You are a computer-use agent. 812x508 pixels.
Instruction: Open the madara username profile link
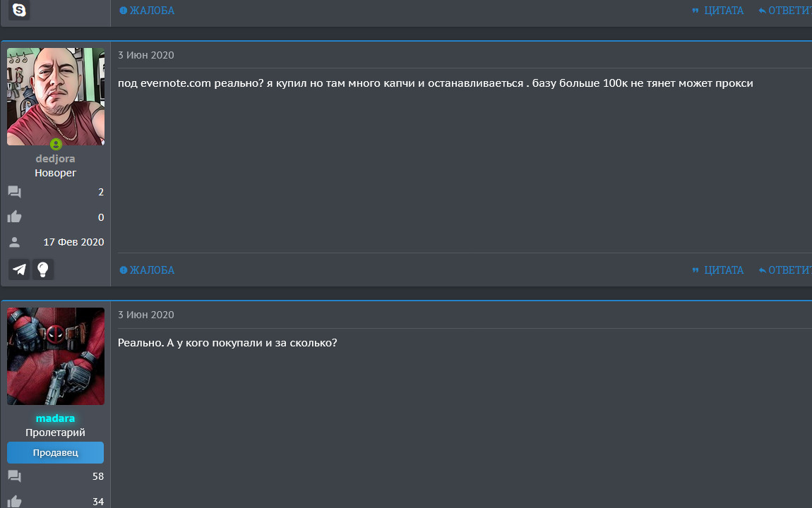(55, 418)
